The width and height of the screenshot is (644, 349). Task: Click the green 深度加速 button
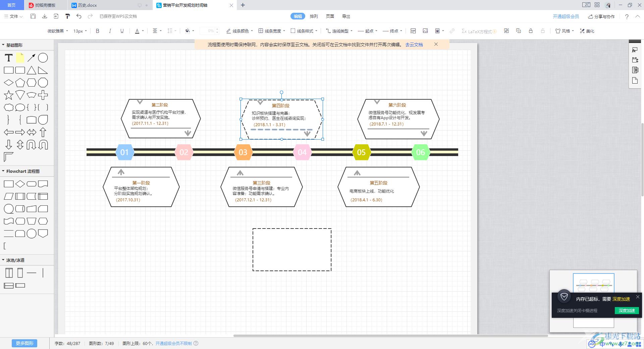tap(627, 310)
